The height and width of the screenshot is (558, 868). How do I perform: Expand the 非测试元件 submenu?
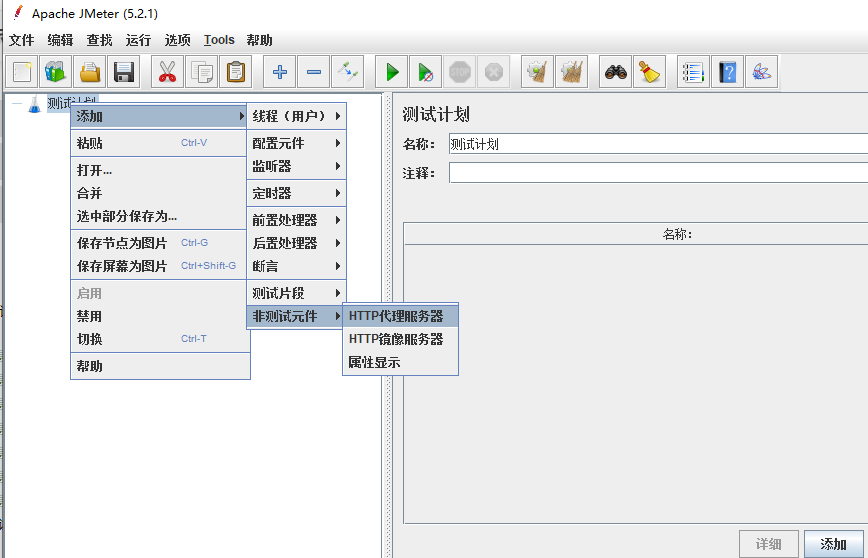pyautogui.click(x=296, y=316)
